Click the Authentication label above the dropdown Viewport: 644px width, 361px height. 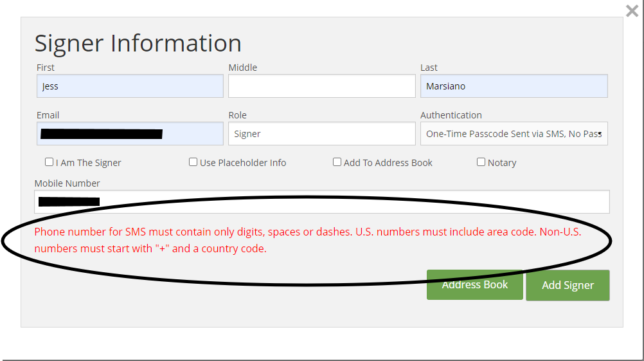451,115
